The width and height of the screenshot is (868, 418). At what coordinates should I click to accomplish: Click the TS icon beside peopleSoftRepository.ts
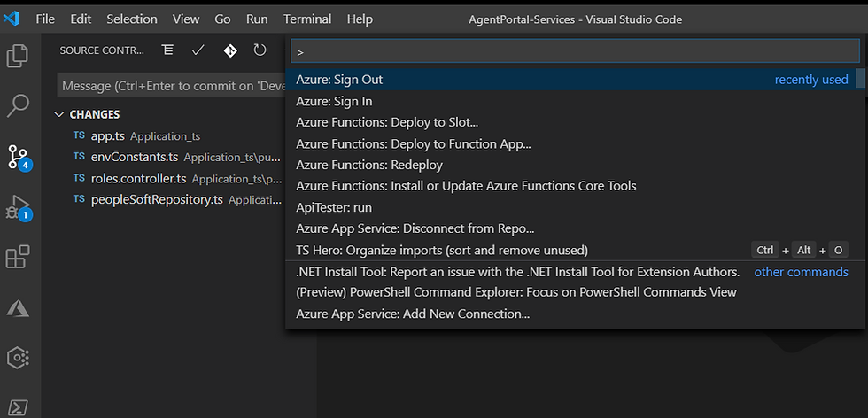pos(79,199)
